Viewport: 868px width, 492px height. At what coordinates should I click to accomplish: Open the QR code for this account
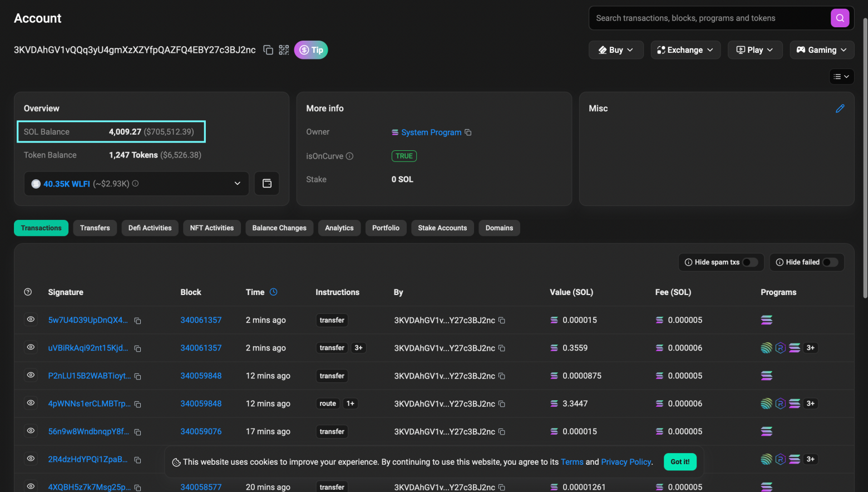click(x=284, y=50)
